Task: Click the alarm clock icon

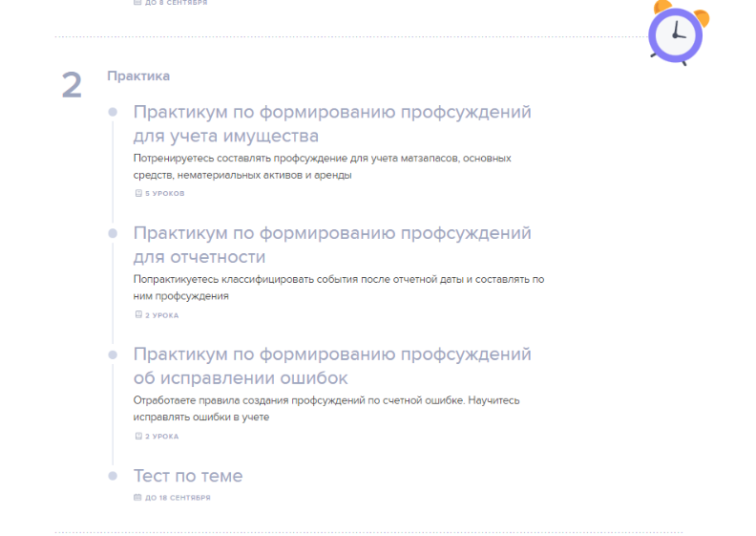Action: pyautogui.click(x=676, y=33)
